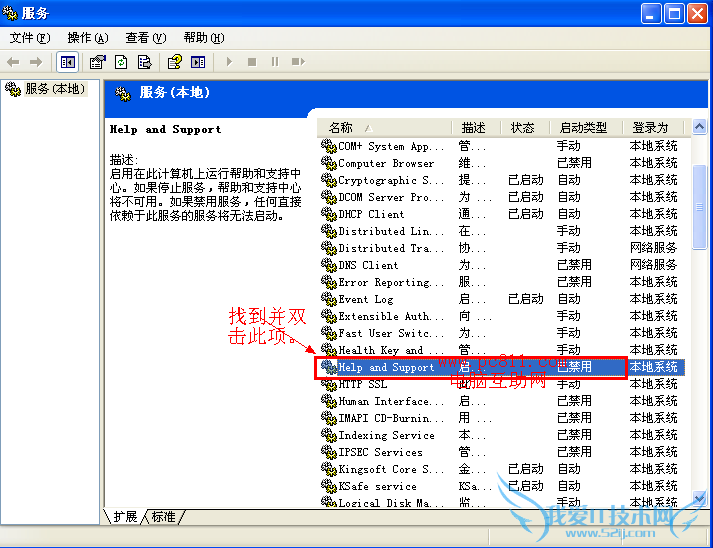
Task: Open the Help toolbar icon
Action: [175, 62]
